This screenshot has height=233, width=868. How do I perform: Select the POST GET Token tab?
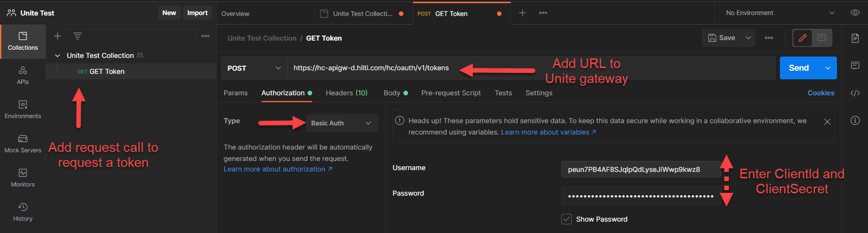461,13
